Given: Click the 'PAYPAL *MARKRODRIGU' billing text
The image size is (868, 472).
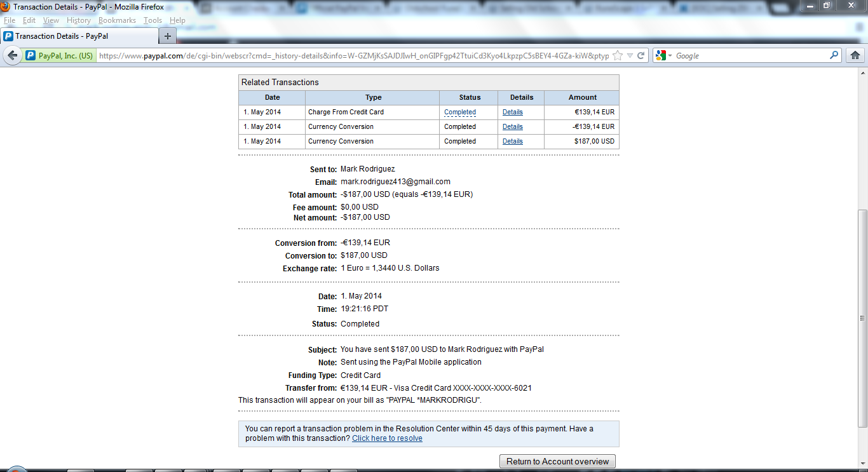Looking at the screenshot, I should (x=433, y=400).
